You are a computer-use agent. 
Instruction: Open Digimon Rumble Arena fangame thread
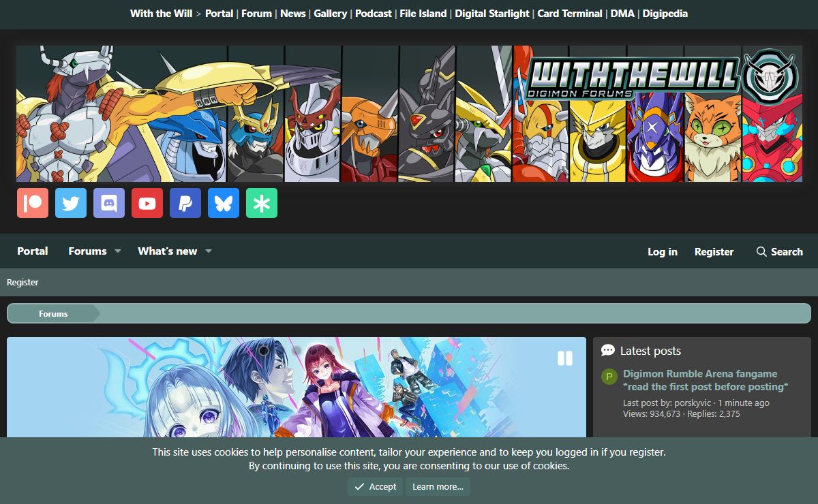click(x=700, y=374)
